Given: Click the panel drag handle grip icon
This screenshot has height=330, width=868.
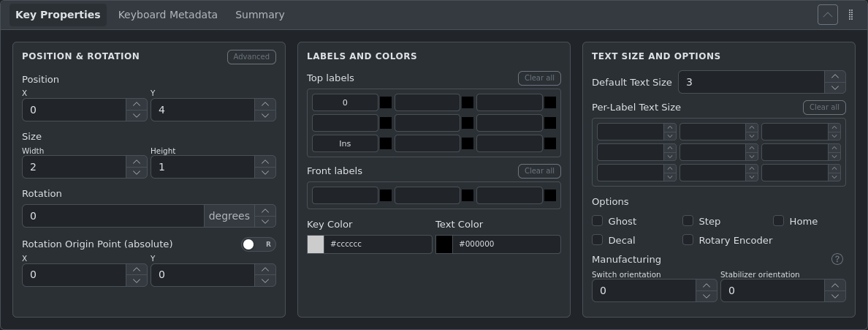Looking at the screenshot, I should (x=850, y=15).
